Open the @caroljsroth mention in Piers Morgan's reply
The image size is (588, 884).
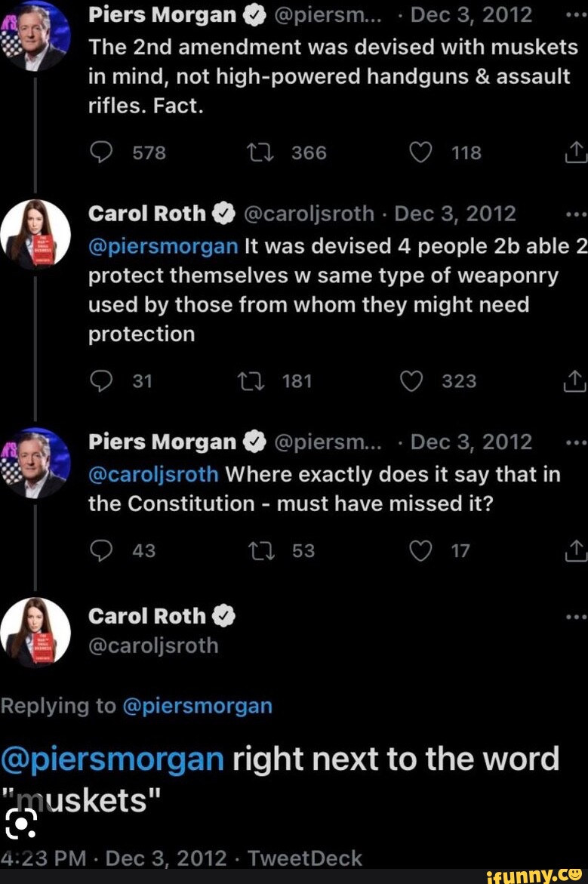153,474
